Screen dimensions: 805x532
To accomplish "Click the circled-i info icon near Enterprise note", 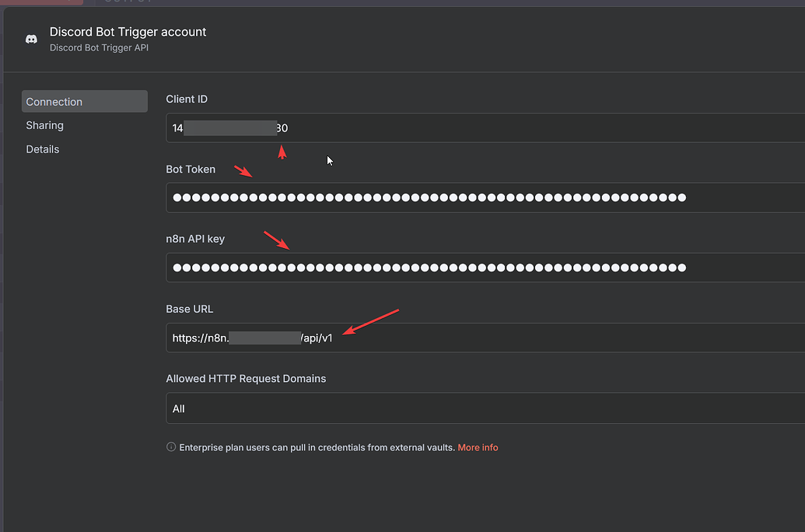I will tap(170, 446).
